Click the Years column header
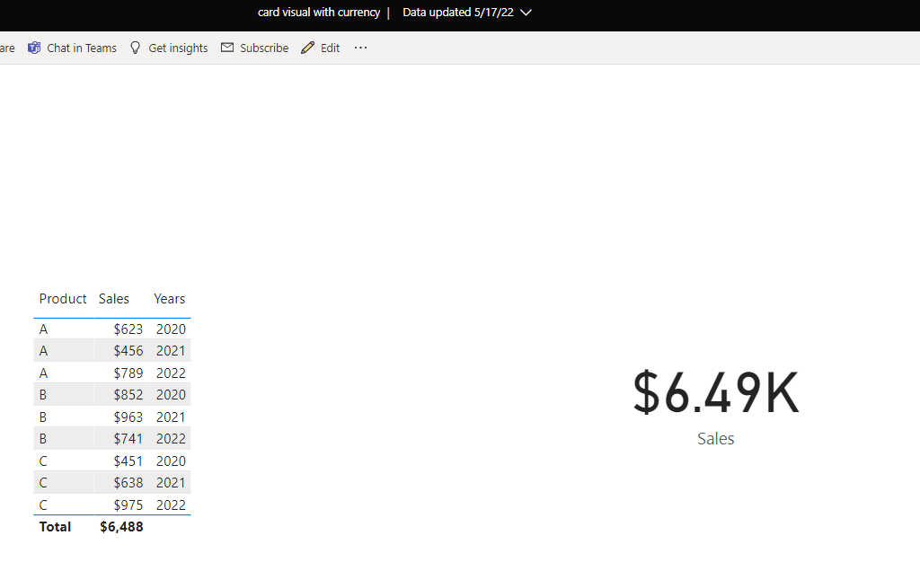The height and width of the screenshot is (588, 920). coord(170,299)
